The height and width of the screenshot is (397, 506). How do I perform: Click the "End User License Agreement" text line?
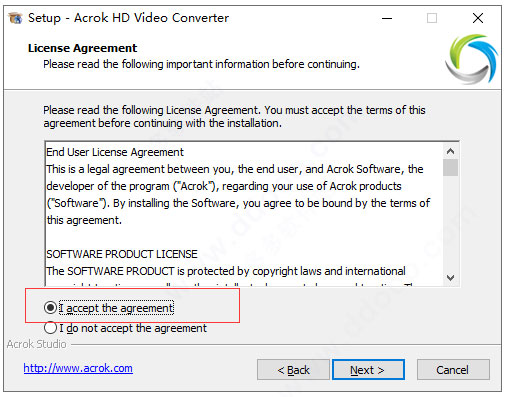tap(115, 152)
